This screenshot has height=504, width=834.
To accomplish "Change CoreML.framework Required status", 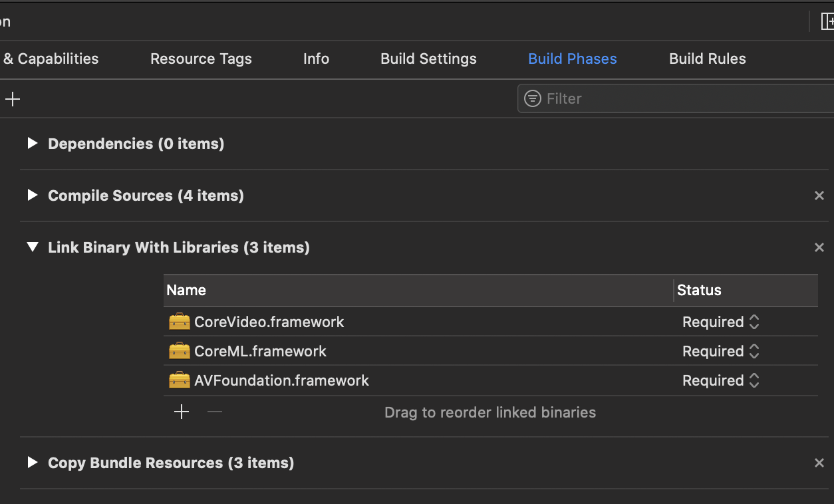I will click(x=721, y=351).
